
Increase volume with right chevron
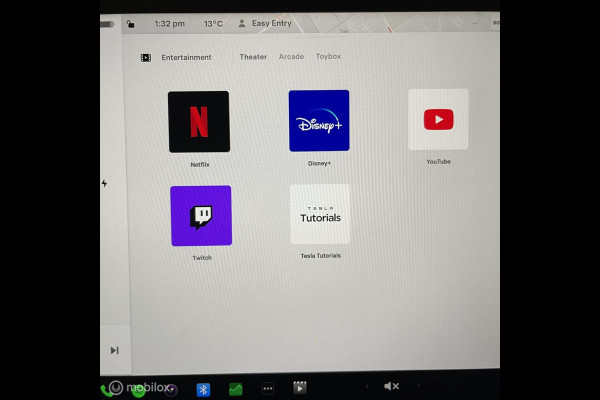pos(418,386)
